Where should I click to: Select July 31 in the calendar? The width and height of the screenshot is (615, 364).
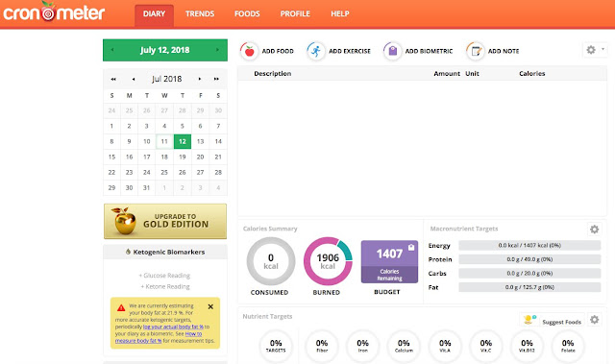(147, 187)
